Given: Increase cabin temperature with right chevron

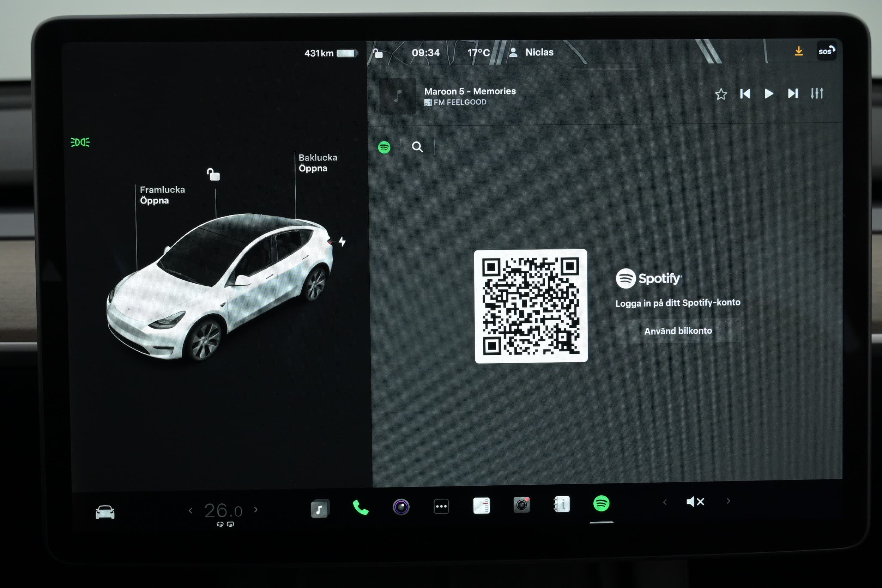Looking at the screenshot, I should [x=256, y=510].
